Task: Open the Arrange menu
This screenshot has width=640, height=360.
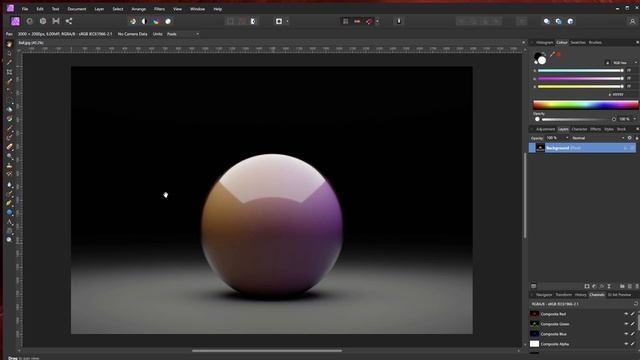Action: [x=138, y=9]
